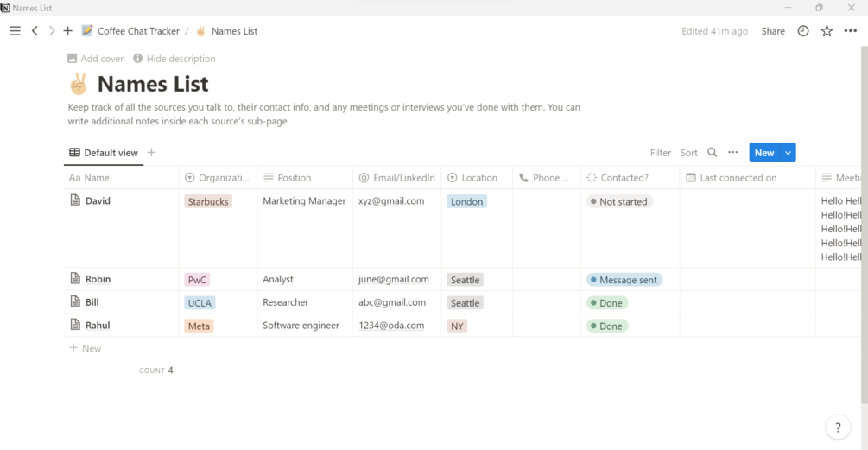Search the database with magnifier icon
This screenshot has width=868, height=450.
(713, 153)
